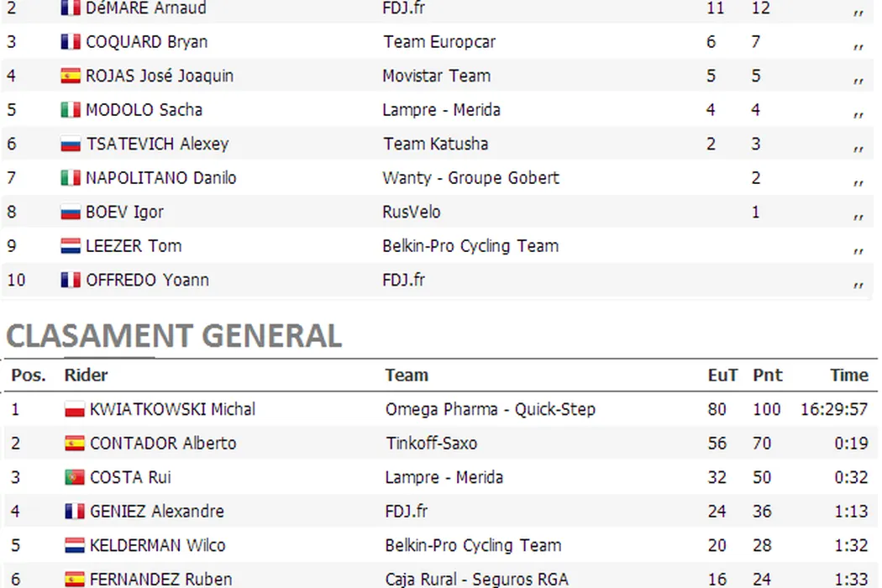Click the Portuguese flag beside COSTA Rui

pyautogui.click(x=75, y=477)
